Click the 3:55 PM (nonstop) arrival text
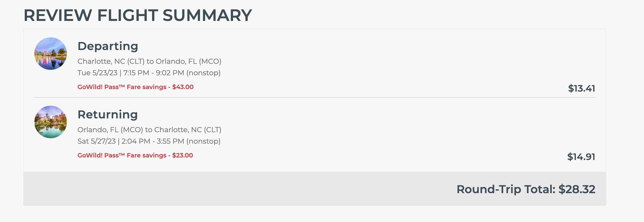This screenshot has height=222, width=644. coord(189,141)
